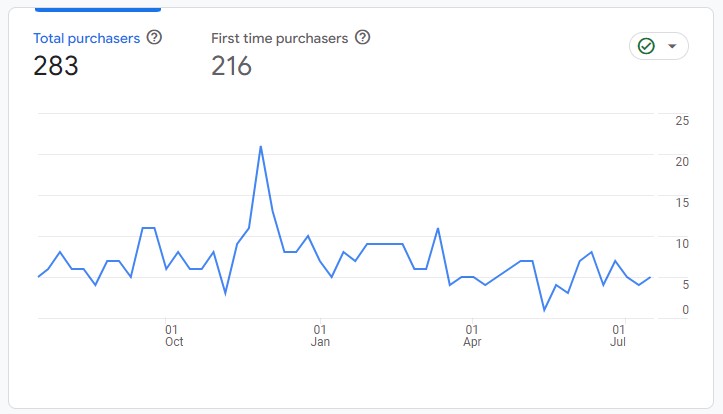Expand the data quality dropdown arrow
This screenshot has width=723, height=414.
[x=672, y=46]
